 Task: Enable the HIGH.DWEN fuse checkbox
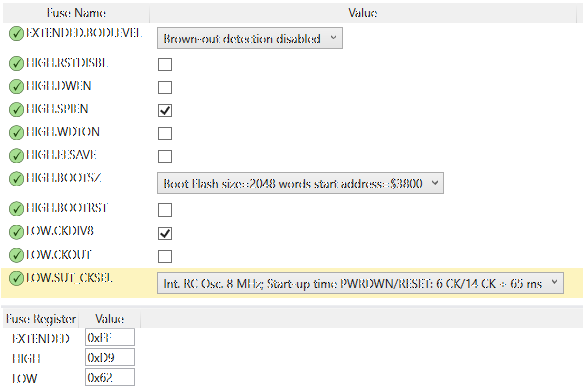[165, 87]
